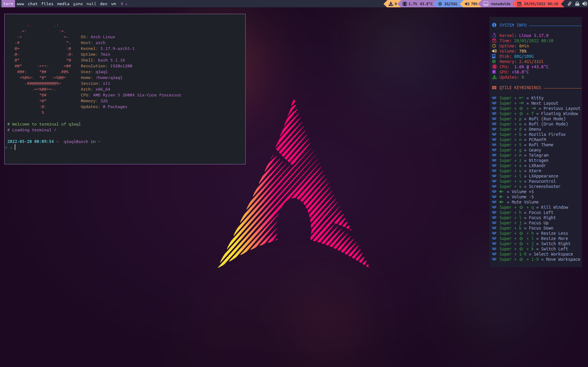Image resolution: width=588 pixels, height=367 pixels.
Task: Click the '2G/31G' memory value in bar
Action: click(451, 4)
